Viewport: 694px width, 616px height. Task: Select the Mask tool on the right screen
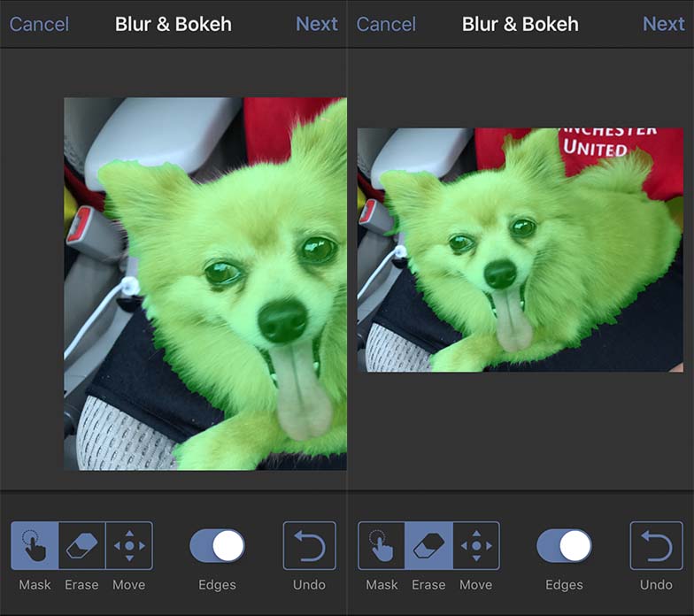(382, 546)
